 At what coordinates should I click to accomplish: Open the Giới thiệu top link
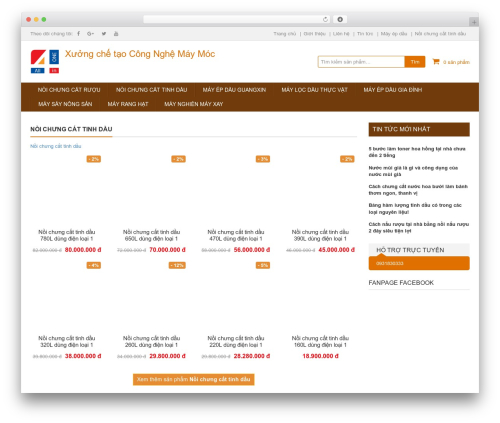pos(315,34)
